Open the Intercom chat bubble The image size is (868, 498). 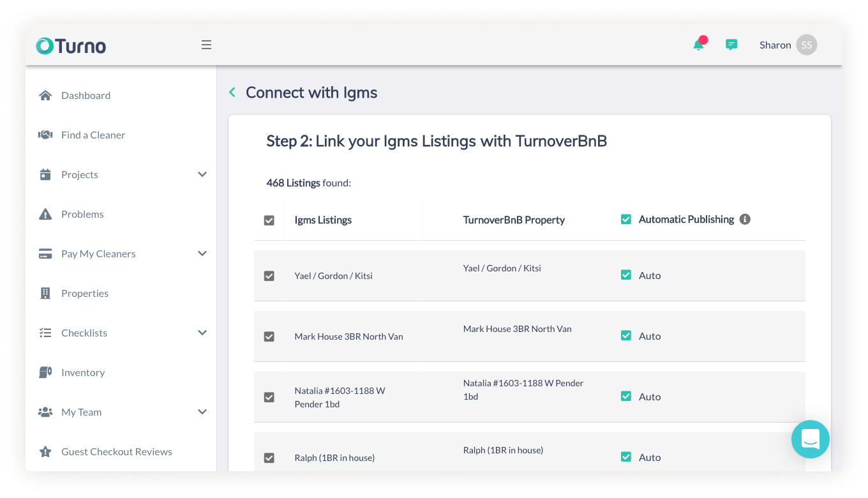[811, 439]
